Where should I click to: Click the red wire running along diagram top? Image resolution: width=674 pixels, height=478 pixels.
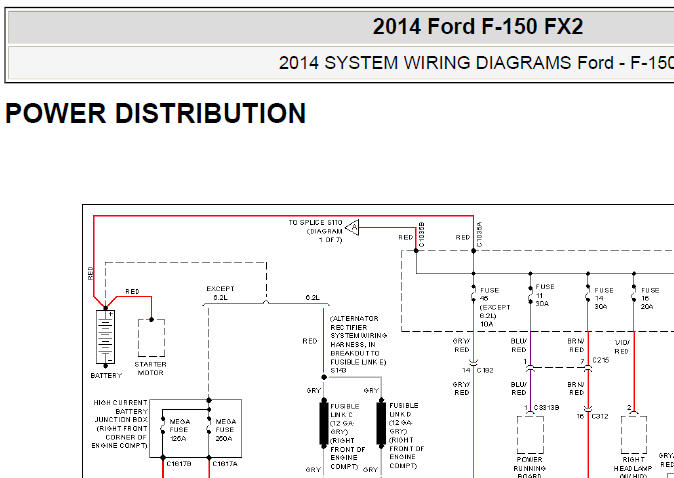coord(283,216)
